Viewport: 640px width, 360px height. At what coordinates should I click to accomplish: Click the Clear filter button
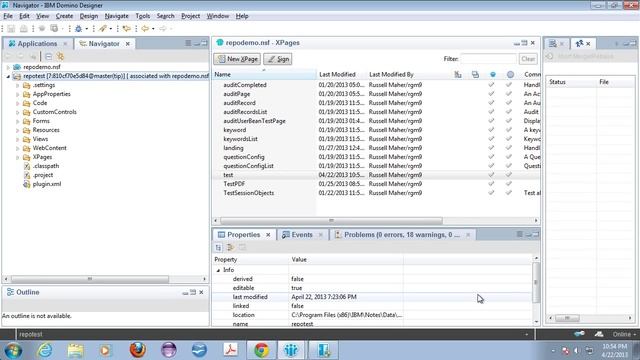pos(528,59)
